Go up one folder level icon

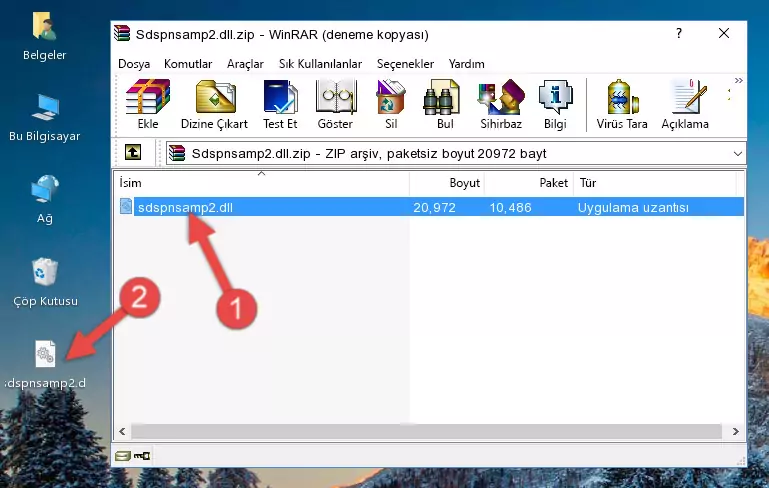pos(133,153)
